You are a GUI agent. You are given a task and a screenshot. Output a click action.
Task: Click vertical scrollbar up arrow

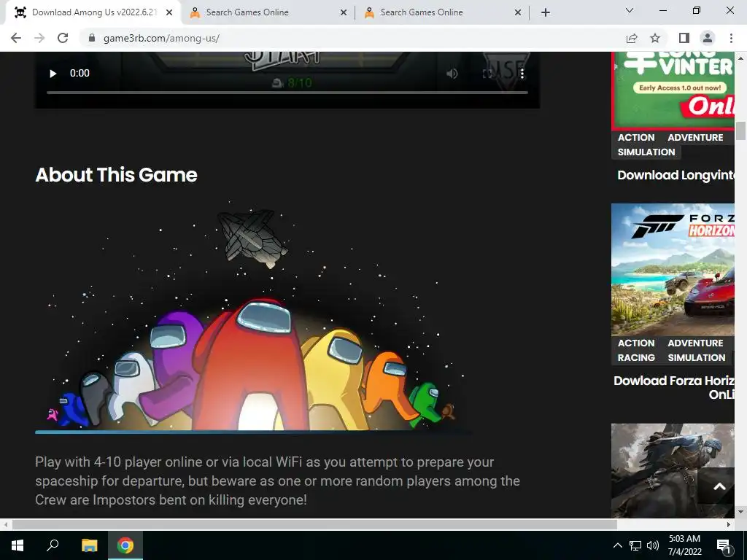[740, 58]
